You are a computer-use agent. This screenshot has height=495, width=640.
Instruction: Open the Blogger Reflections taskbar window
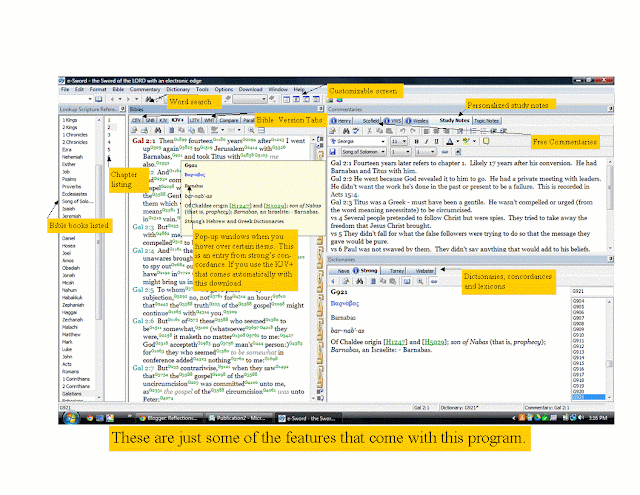pos(169,418)
